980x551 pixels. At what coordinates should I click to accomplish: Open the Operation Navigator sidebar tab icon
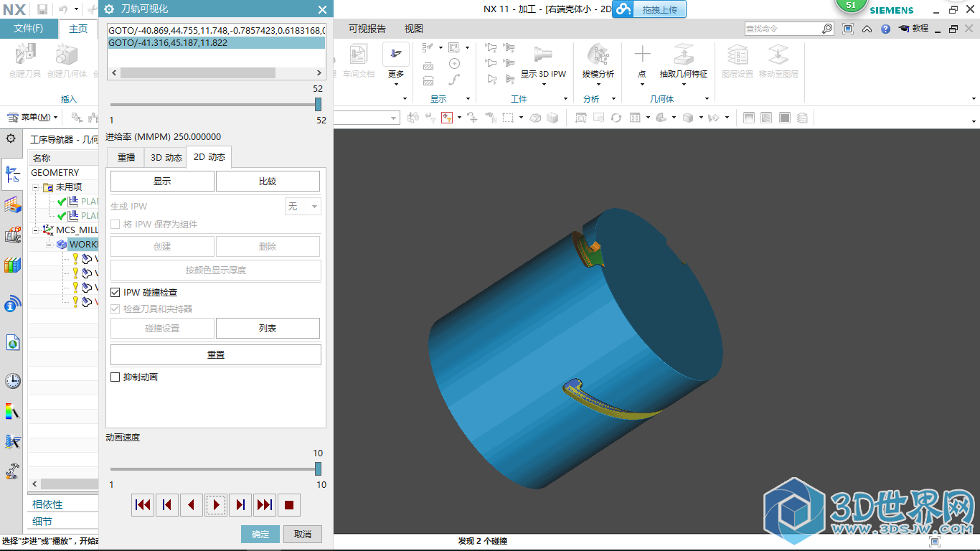(x=12, y=174)
